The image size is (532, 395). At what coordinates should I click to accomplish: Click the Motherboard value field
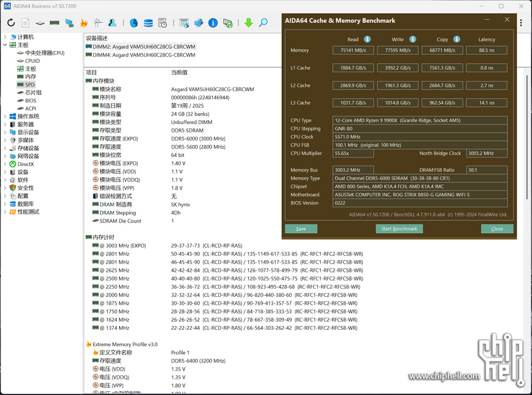click(x=420, y=195)
